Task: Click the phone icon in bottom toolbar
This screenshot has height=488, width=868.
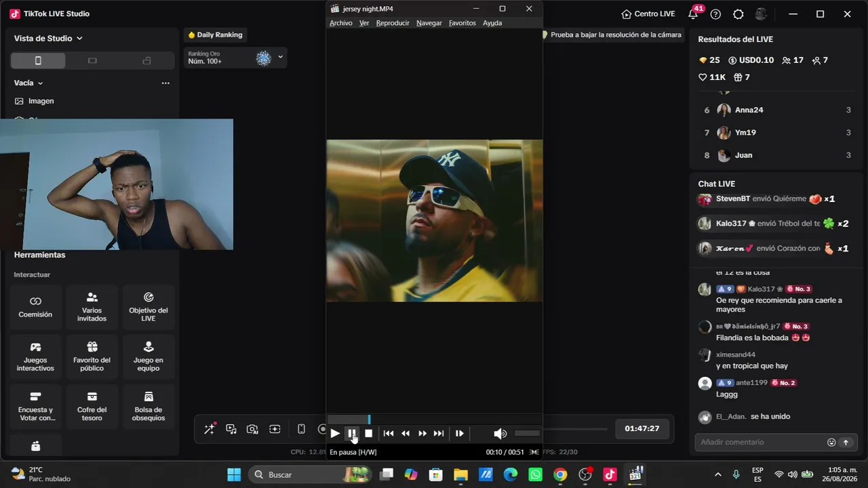Action: (x=302, y=429)
